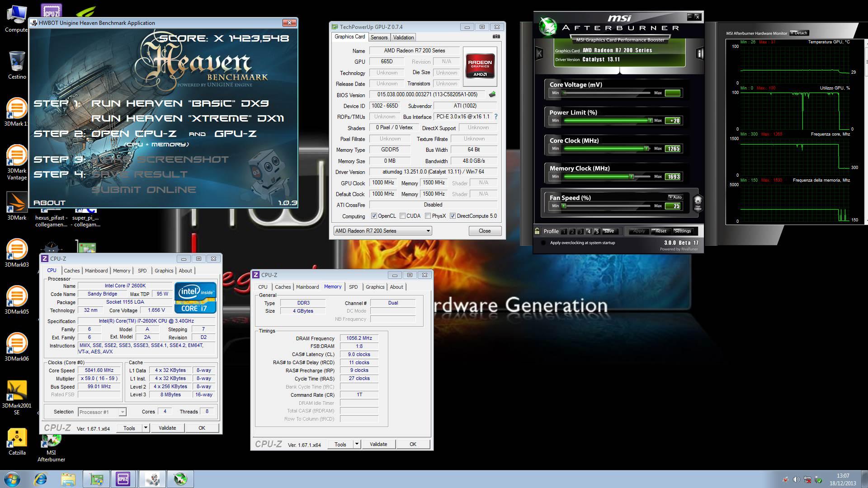Toggle the DirectCompute 5.0 checkbox

[453, 216]
